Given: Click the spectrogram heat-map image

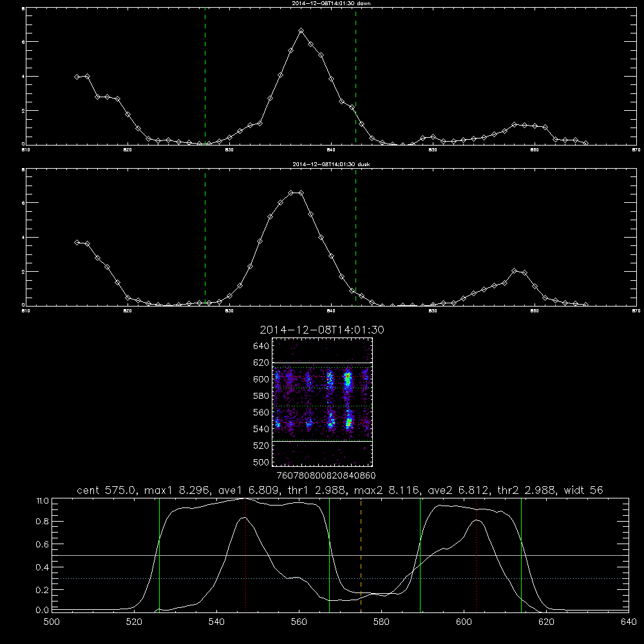Looking at the screenshot, I should pyautogui.click(x=322, y=402).
